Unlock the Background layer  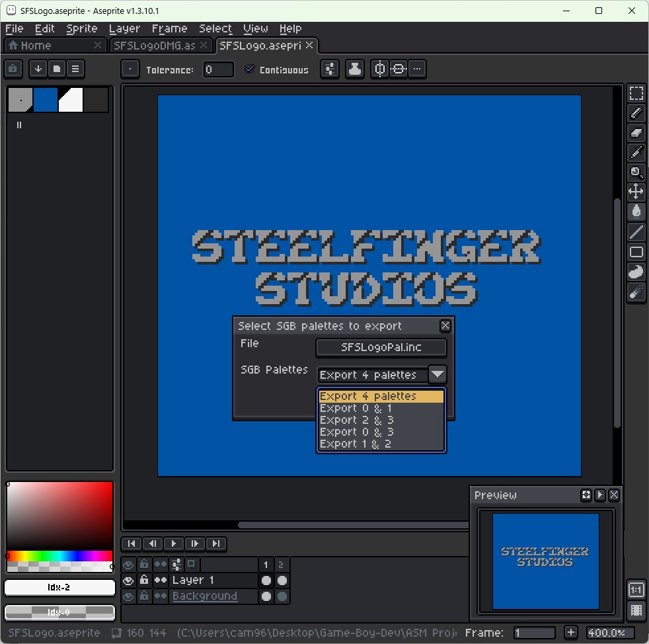144,596
